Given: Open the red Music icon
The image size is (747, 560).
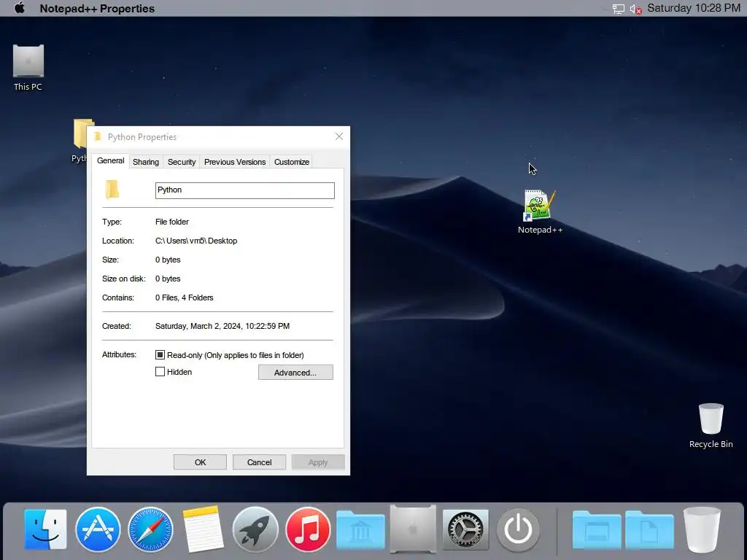Looking at the screenshot, I should [308, 529].
